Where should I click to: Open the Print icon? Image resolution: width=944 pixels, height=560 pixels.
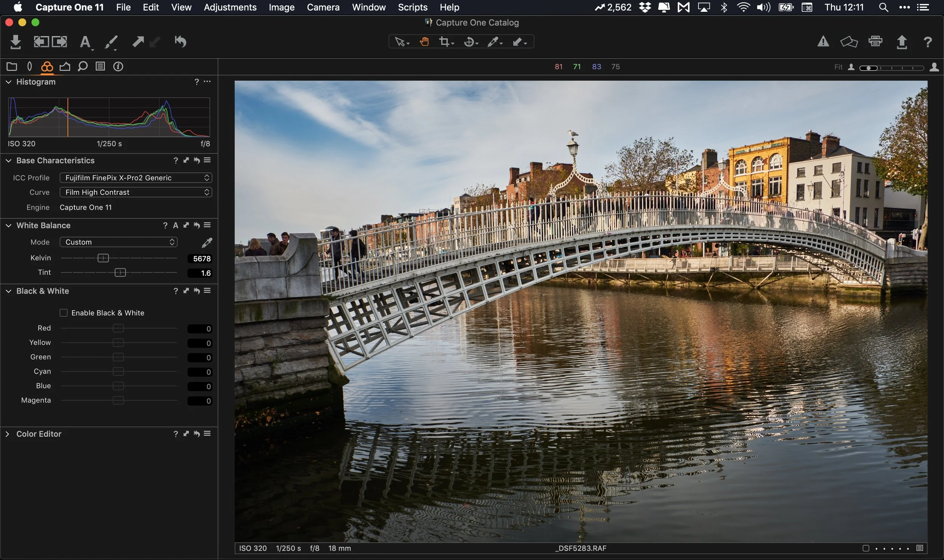(x=875, y=41)
